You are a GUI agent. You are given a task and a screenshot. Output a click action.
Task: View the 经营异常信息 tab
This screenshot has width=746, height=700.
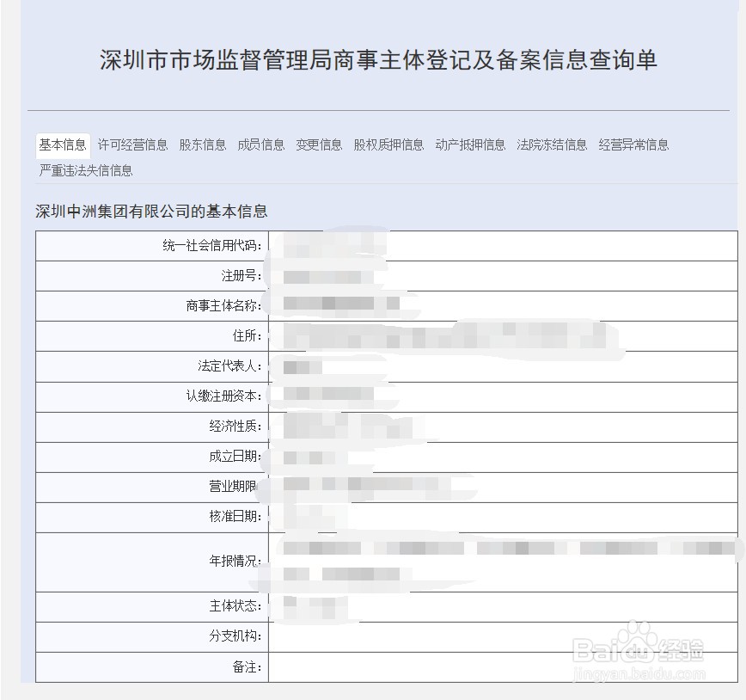(x=633, y=144)
